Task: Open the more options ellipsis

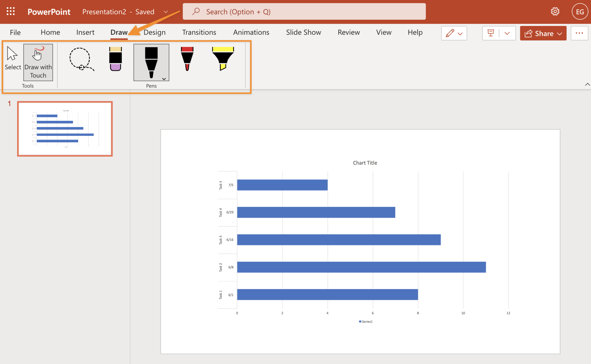Action: pyautogui.click(x=579, y=33)
